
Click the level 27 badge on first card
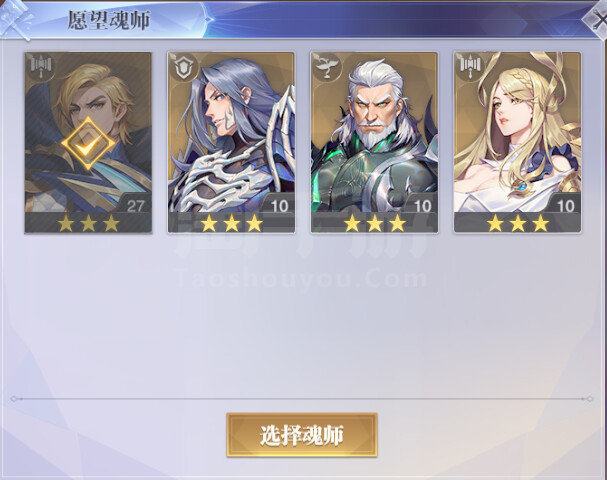coord(135,205)
